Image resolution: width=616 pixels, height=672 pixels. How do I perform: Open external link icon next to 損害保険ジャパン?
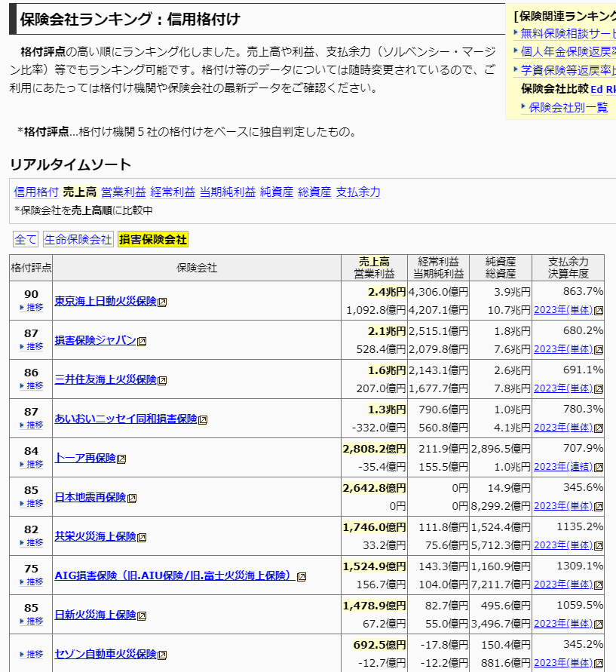pyautogui.click(x=142, y=341)
